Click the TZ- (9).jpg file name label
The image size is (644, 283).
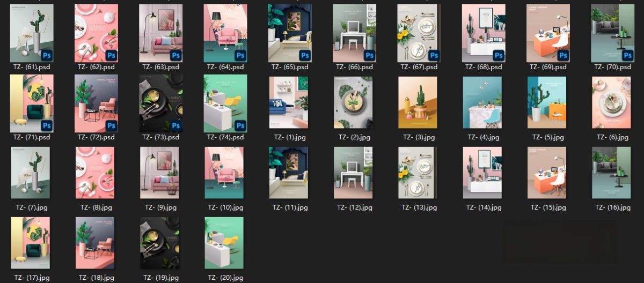[x=161, y=207]
